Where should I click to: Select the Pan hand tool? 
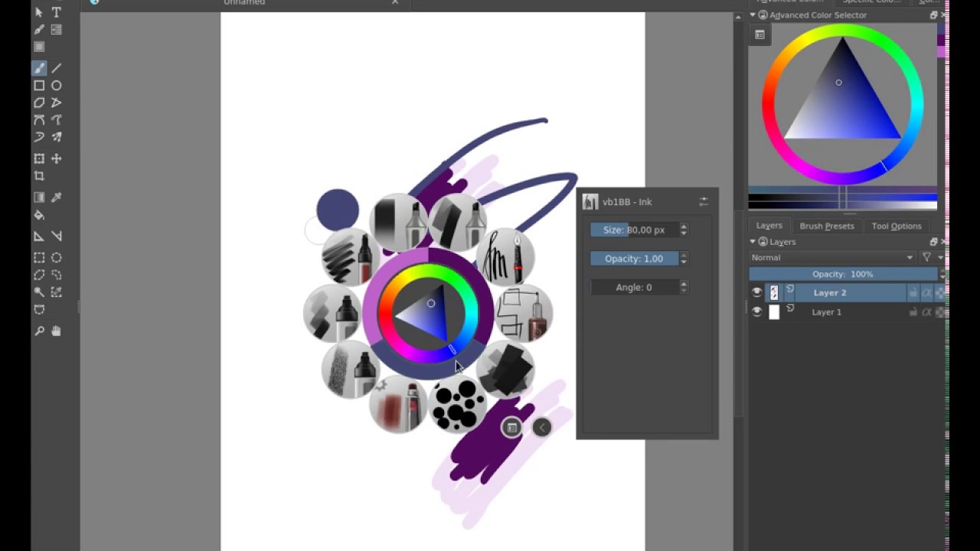57,331
